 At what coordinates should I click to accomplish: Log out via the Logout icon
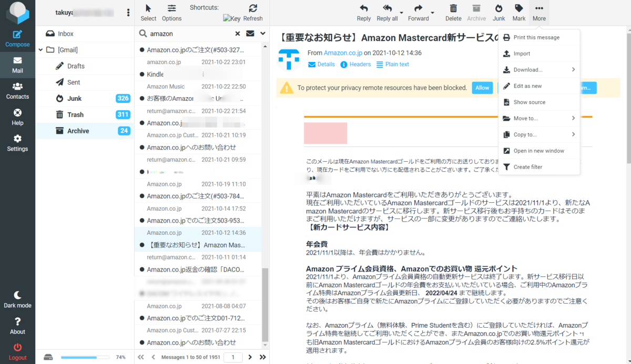coord(17,351)
